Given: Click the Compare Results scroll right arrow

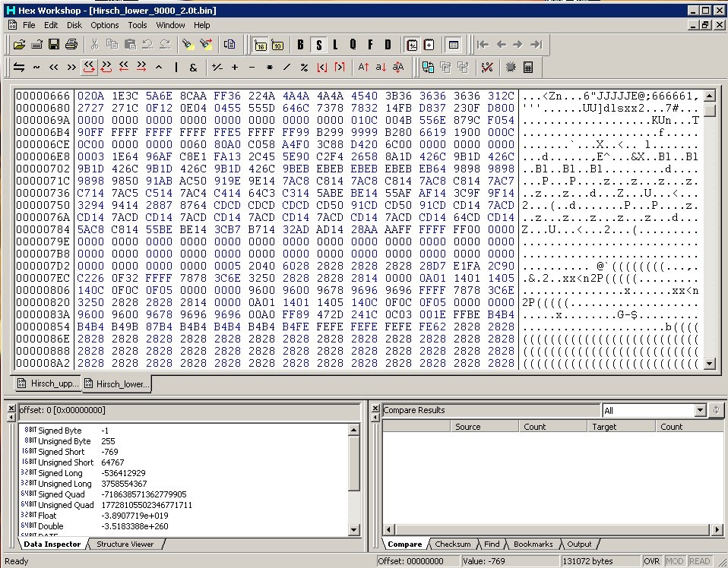Looking at the screenshot, I should pyautogui.click(x=717, y=529).
